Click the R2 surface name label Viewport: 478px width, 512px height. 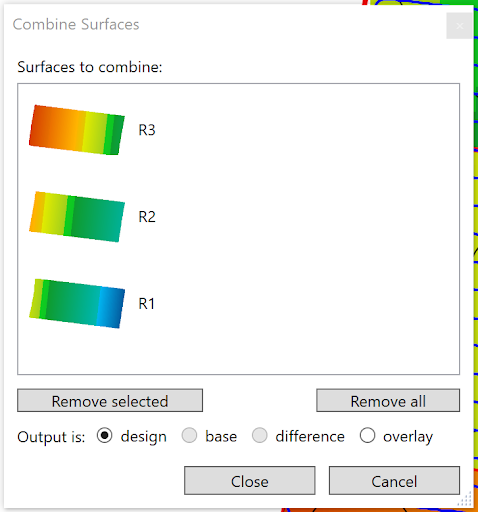pyautogui.click(x=147, y=217)
